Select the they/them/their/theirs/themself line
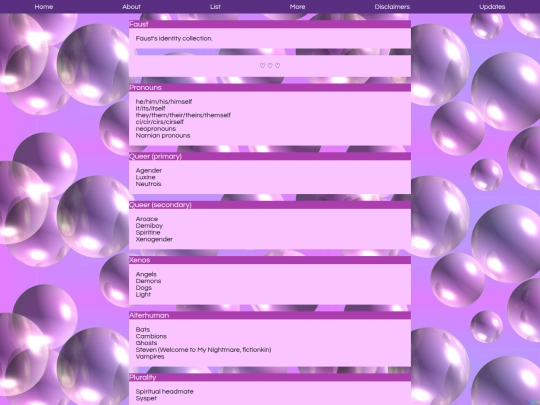This screenshot has width=540, height=405. click(183, 115)
